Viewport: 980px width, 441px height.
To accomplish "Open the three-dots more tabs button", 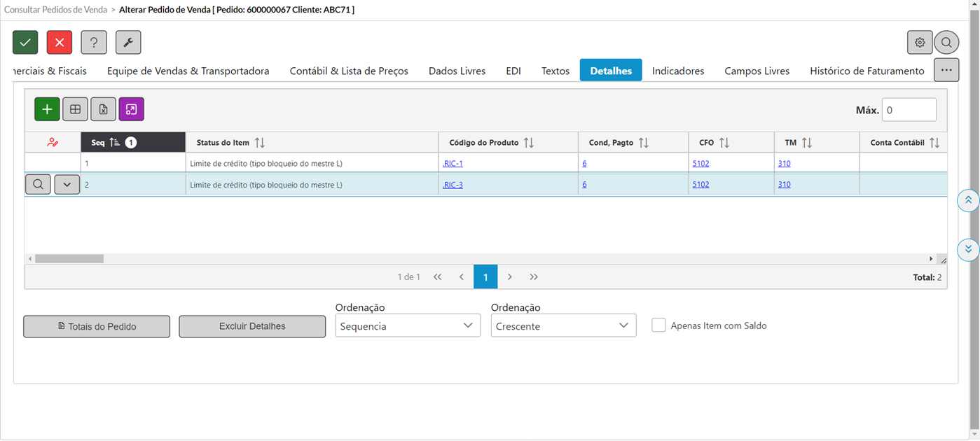I will (x=946, y=70).
